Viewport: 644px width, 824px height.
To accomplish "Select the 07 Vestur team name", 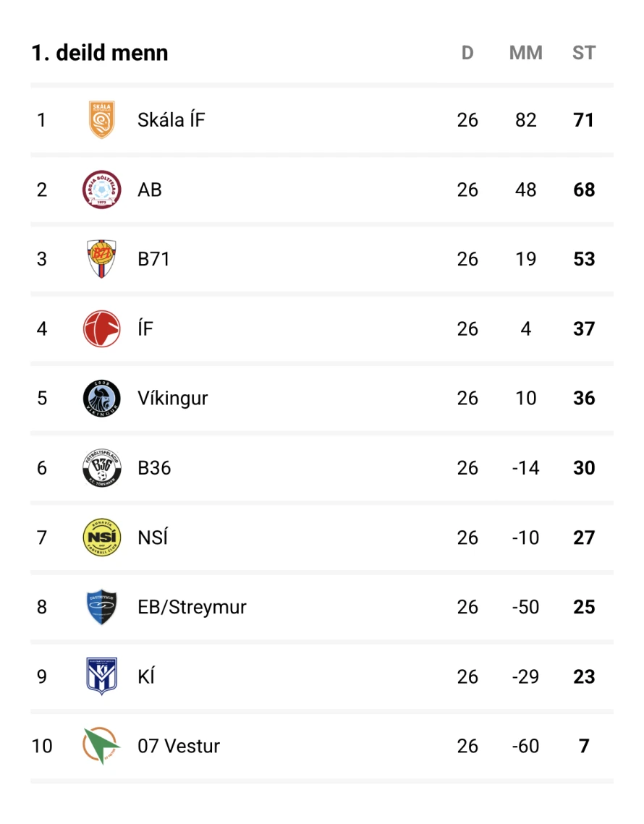I will pyautogui.click(x=179, y=746).
